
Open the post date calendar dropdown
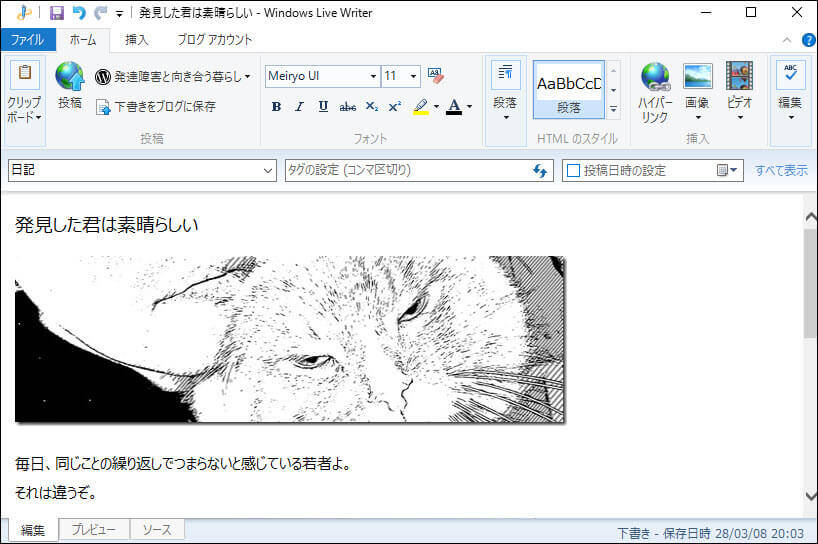[726, 171]
